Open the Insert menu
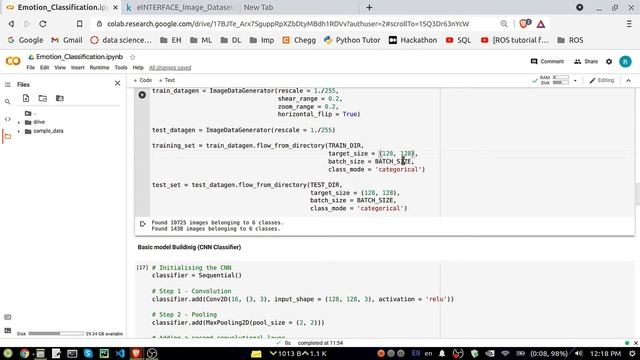Image resolution: width=640 pixels, height=360 pixels. [78, 68]
